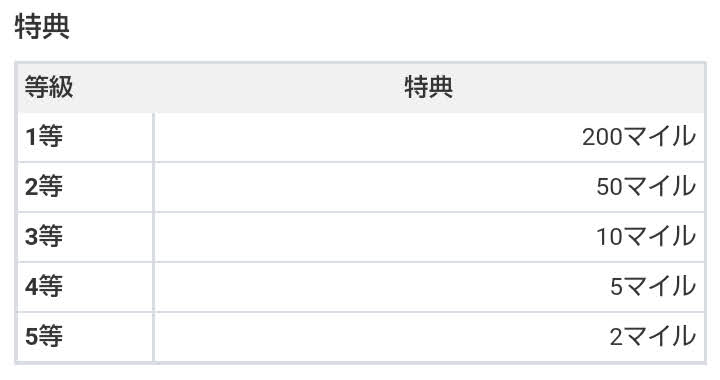Click マイル text in the 3等 row
This screenshot has width=720, height=380.
click(660, 237)
